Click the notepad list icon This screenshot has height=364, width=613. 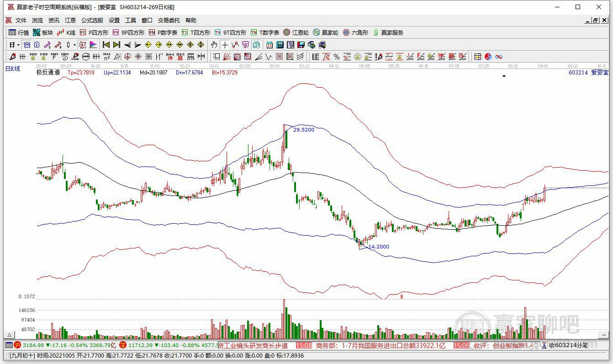291,45
